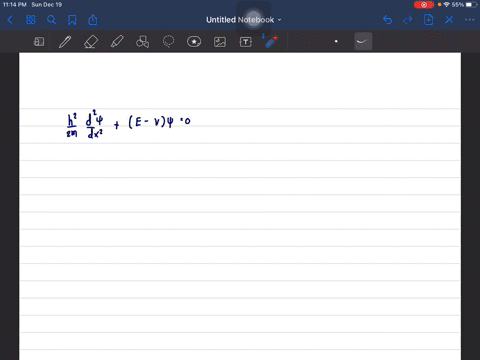Select the Laser pointer tool

270,42
